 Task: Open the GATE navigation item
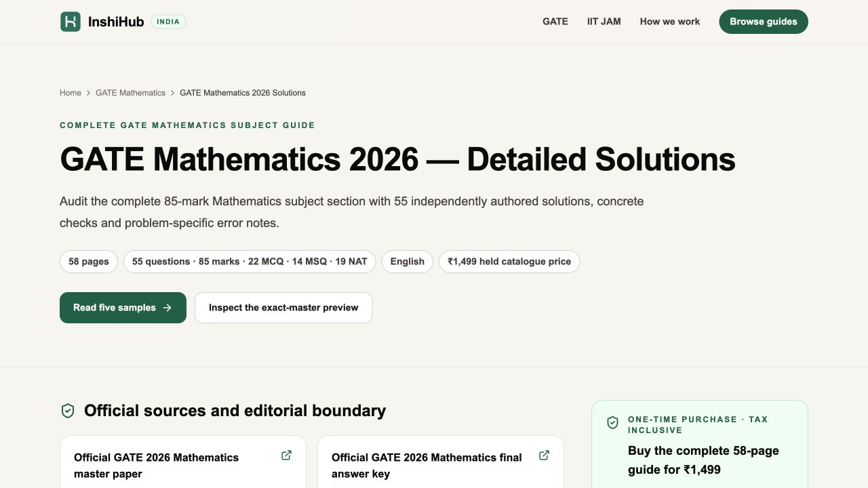(555, 22)
